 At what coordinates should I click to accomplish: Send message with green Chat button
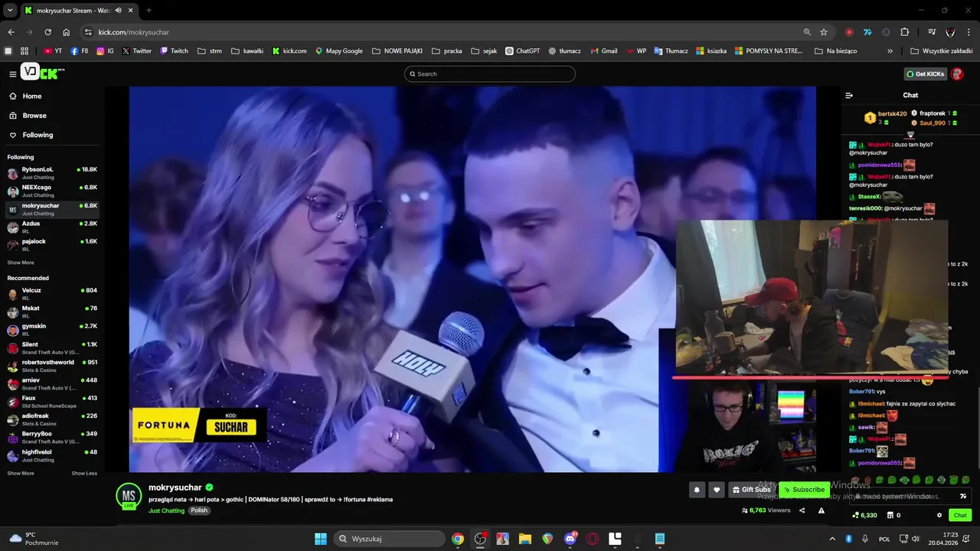point(960,515)
